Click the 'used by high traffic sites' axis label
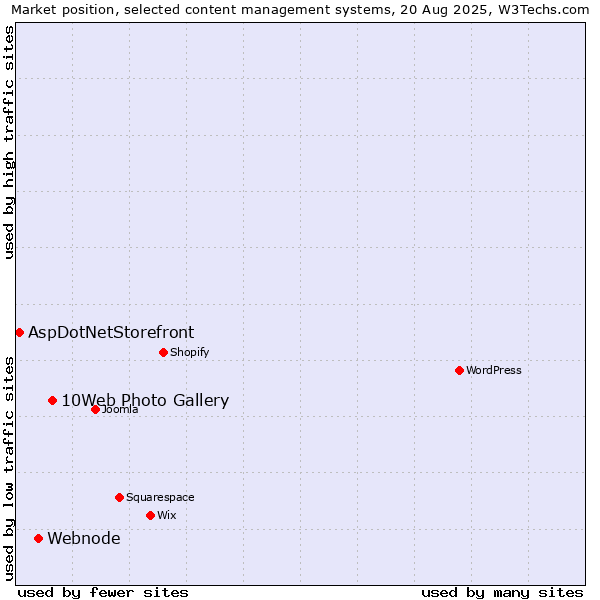Viewport: 600px width, 600px height. click(x=8, y=142)
